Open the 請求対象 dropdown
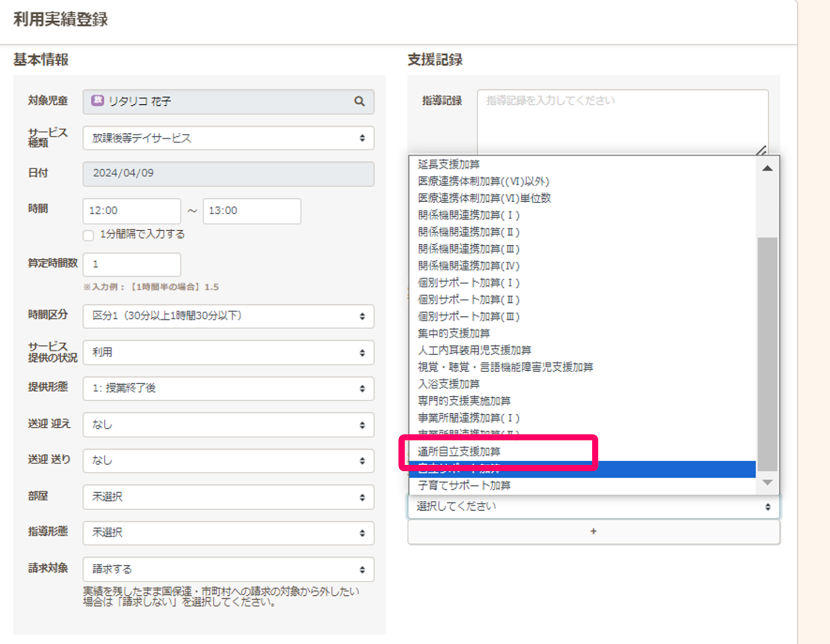Viewport: 830px width, 644px height. tap(228, 569)
